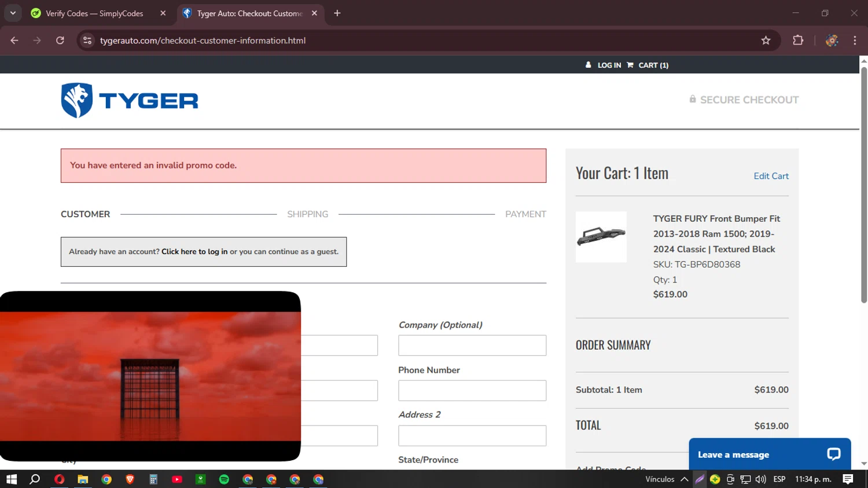Open the volume control tray icon
Image resolution: width=868 pixels, height=488 pixels.
point(760,479)
